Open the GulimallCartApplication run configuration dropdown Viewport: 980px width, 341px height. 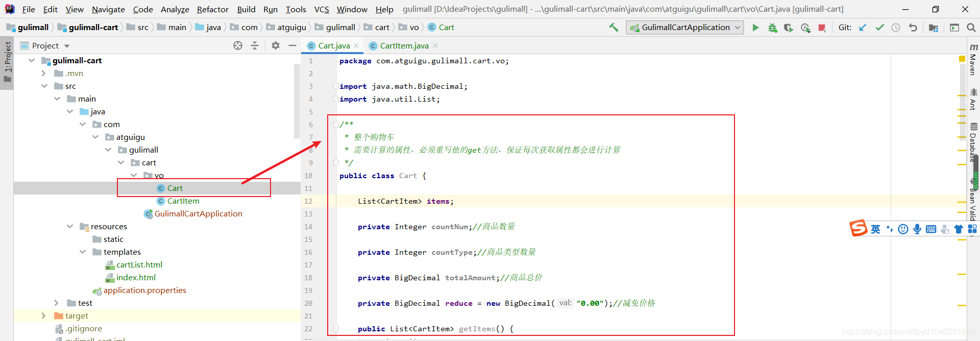(684, 28)
